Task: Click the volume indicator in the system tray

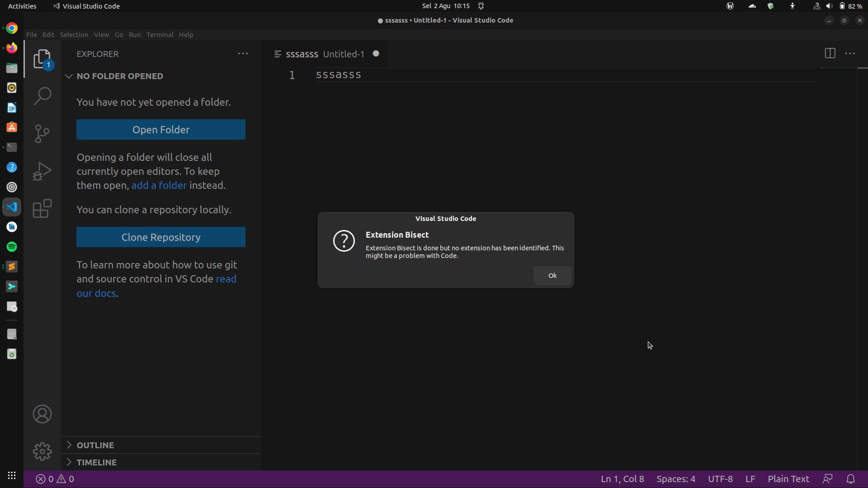Action: (x=830, y=6)
